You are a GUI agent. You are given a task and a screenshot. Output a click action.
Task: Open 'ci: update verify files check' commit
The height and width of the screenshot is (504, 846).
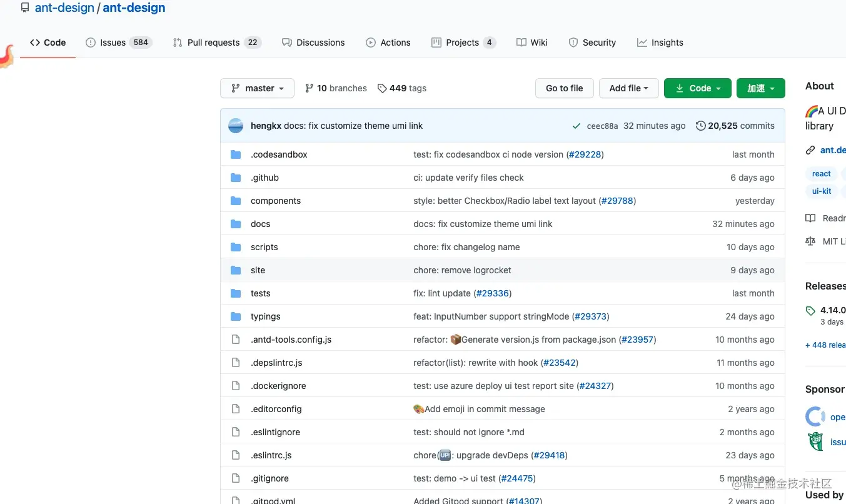[x=468, y=178]
